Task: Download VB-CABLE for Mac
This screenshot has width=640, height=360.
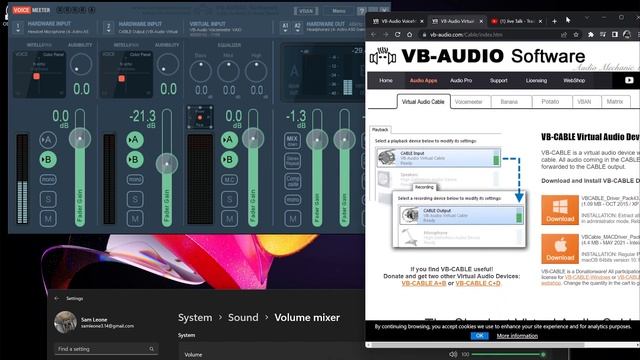Action: pyautogui.click(x=560, y=249)
